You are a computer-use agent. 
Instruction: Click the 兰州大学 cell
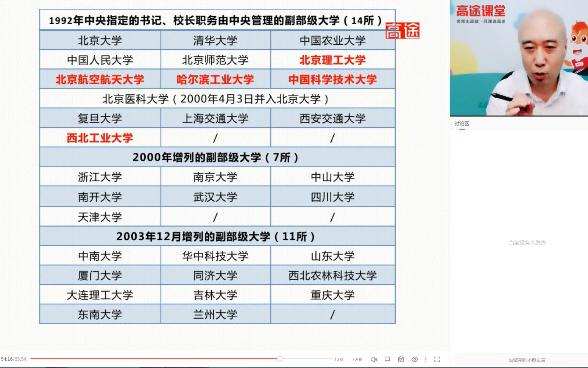tap(215, 314)
